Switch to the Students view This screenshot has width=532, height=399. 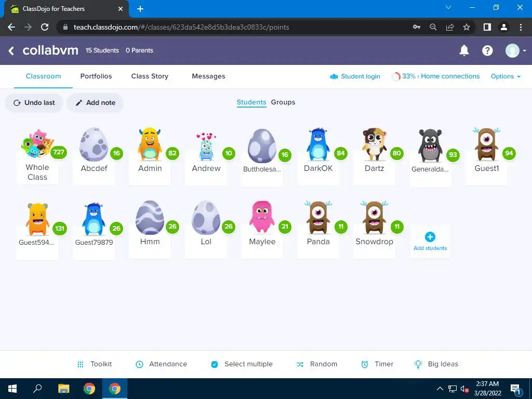(x=251, y=102)
